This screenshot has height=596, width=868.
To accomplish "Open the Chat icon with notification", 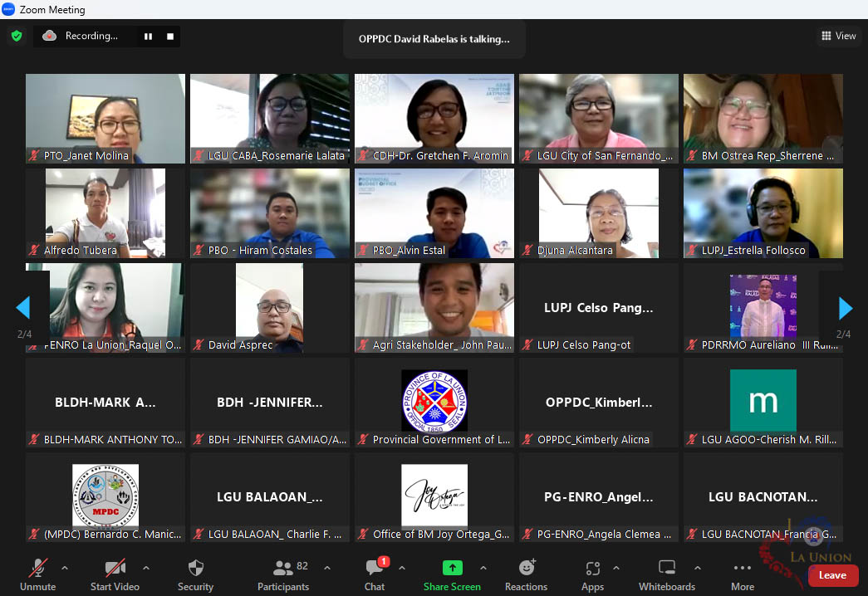I will click(x=375, y=567).
